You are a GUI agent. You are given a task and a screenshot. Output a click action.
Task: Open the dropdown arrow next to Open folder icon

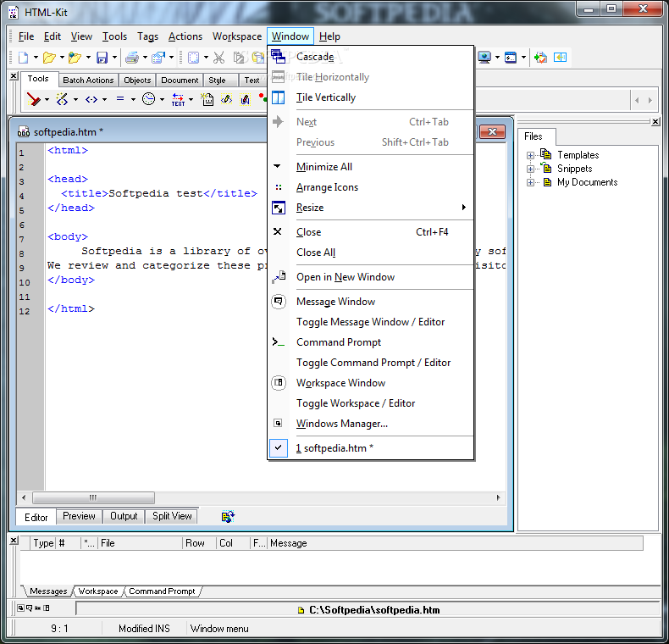pos(62,58)
